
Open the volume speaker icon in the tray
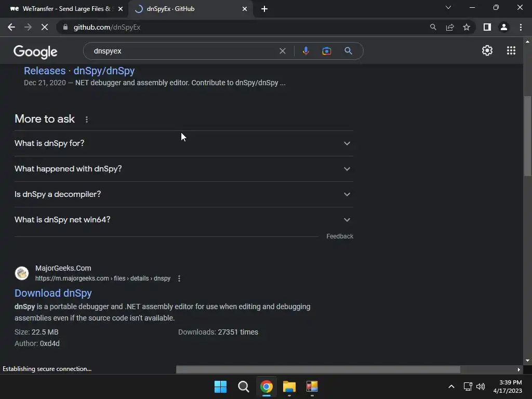click(x=481, y=387)
